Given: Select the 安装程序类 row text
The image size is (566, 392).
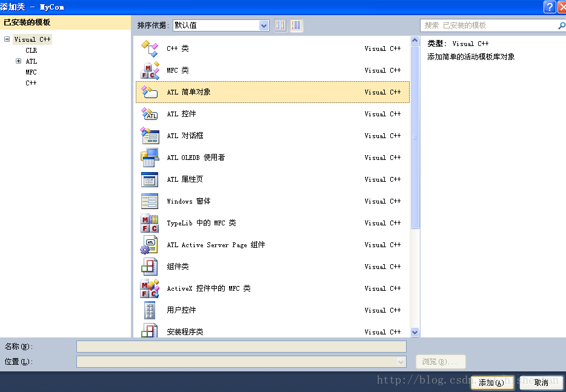Looking at the screenshot, I should click(x=185, y=332).
